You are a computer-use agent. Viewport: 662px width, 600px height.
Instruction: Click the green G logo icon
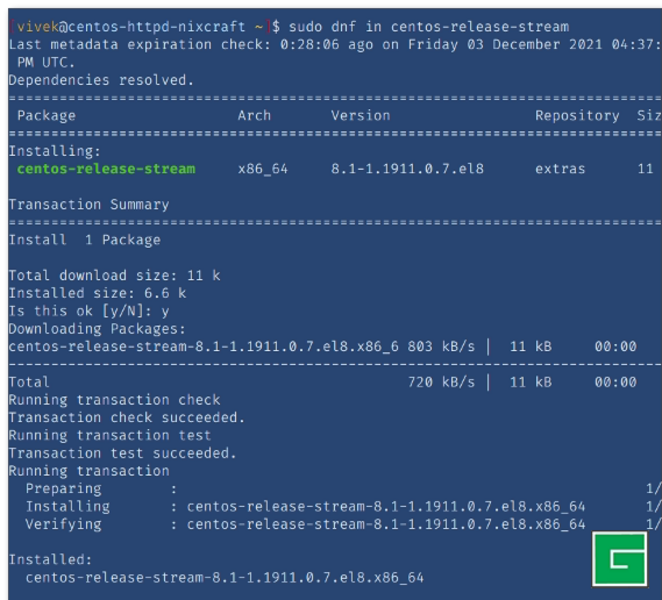tap(620, 559)
